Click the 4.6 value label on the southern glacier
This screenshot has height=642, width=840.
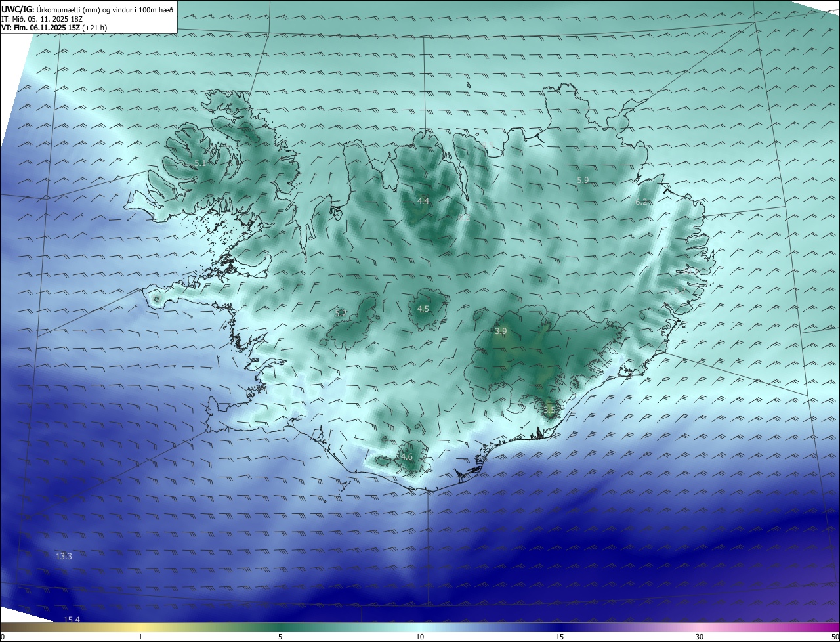pos(406,457)
